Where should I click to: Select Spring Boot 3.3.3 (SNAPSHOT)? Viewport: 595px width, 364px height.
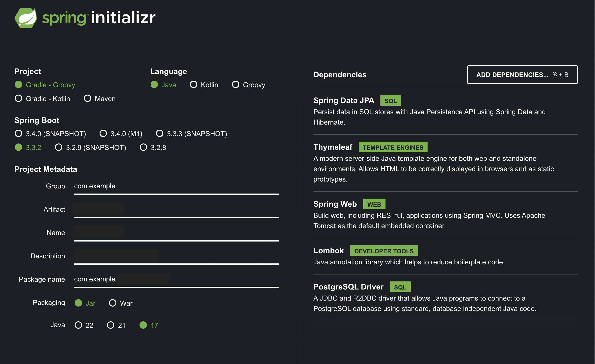click(x=191, y=133)
